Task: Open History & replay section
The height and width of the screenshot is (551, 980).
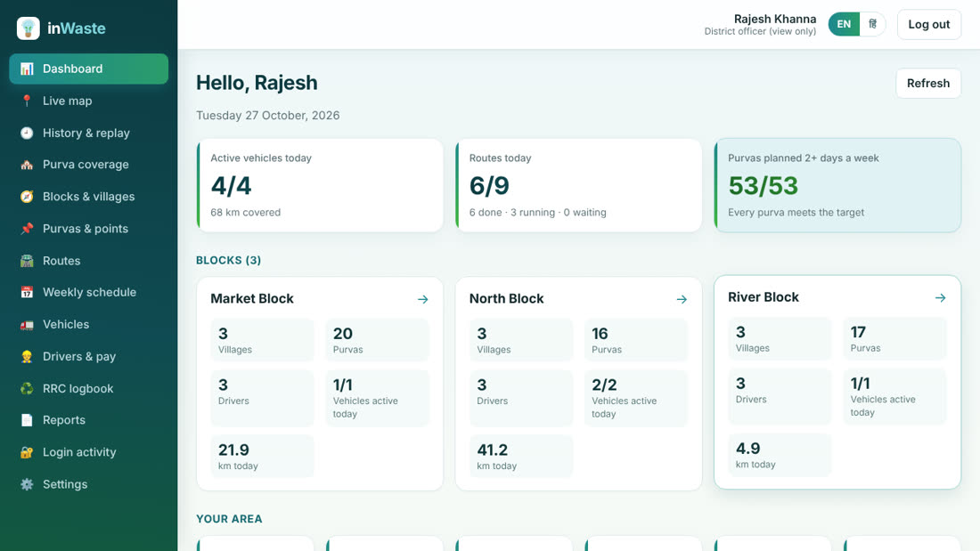Action: tap(89, 133)
